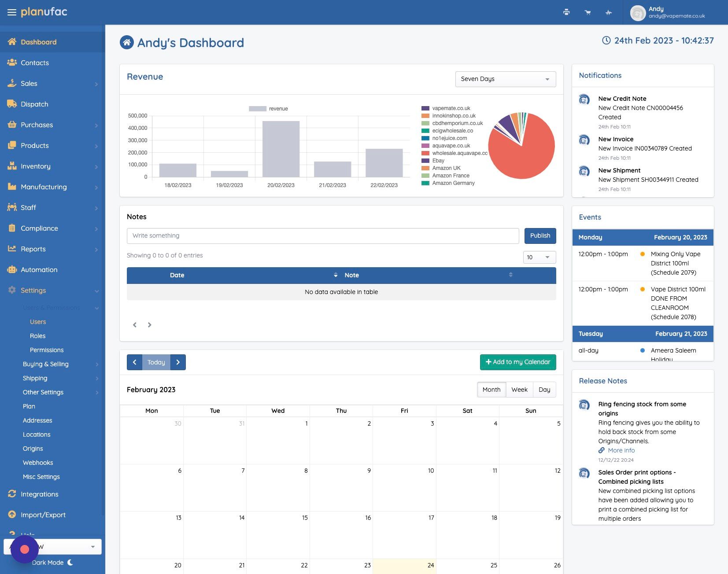Image resolution: width=728 pixels, height=574 pixels.
Task: Click the Dashboard home icon in sidebar
Action: 12,42
